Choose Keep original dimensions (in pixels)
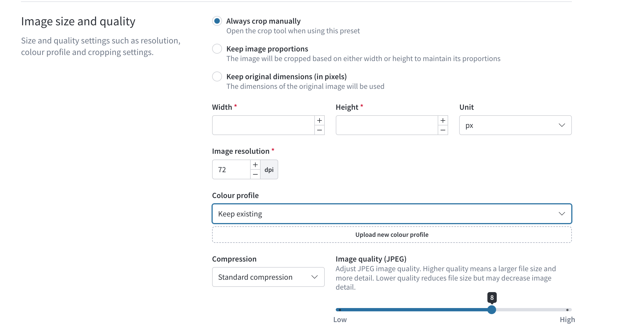Screen dimensions: 644x335 pyautogui.click(x=217, y=76)
